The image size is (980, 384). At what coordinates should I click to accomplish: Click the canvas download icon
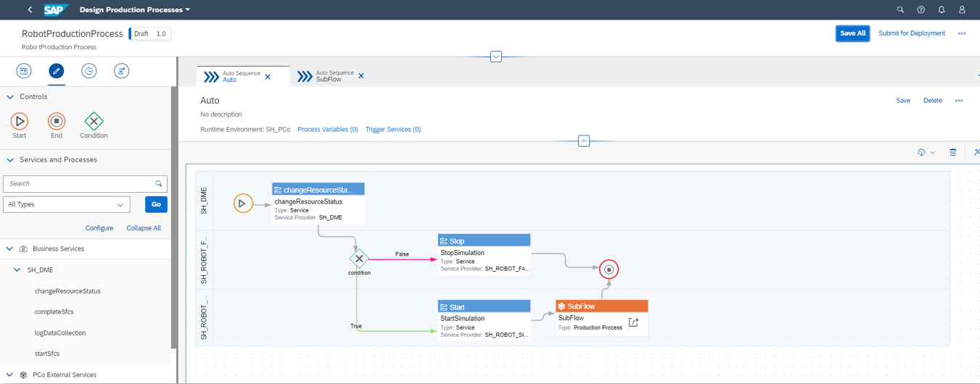(x=921, y=152)
